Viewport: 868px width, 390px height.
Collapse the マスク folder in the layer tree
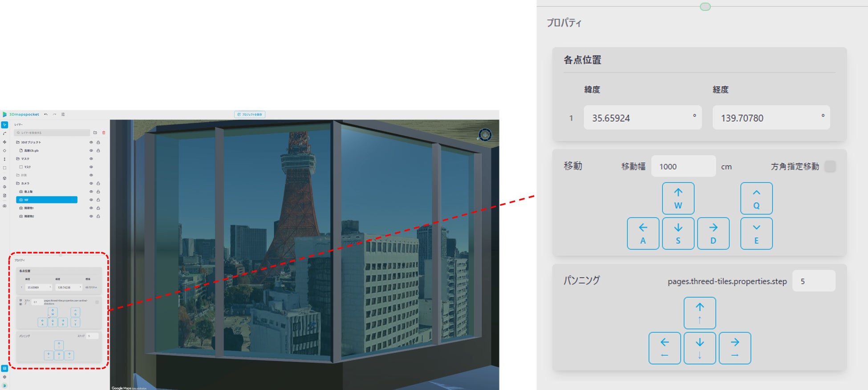18,159
